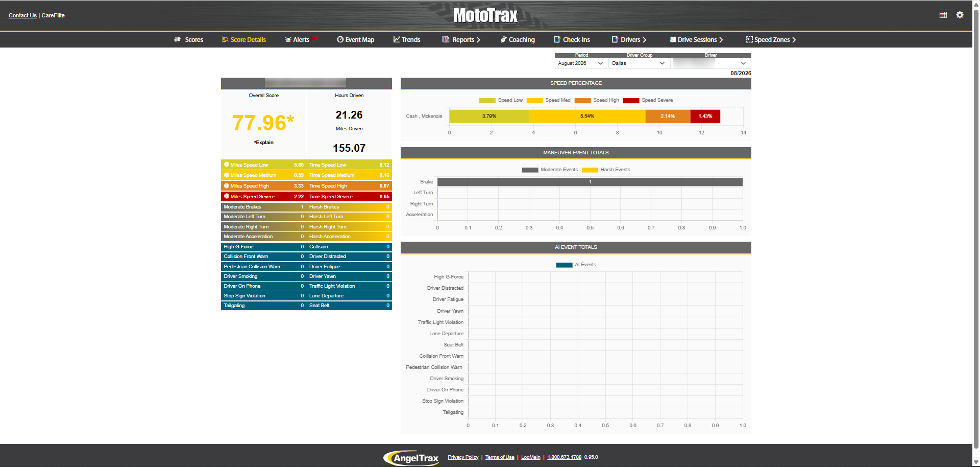This screenshot has width=980, height=467.
Task: Click info icon beside Miles Speed Medium
Action: tap(227, 175)
